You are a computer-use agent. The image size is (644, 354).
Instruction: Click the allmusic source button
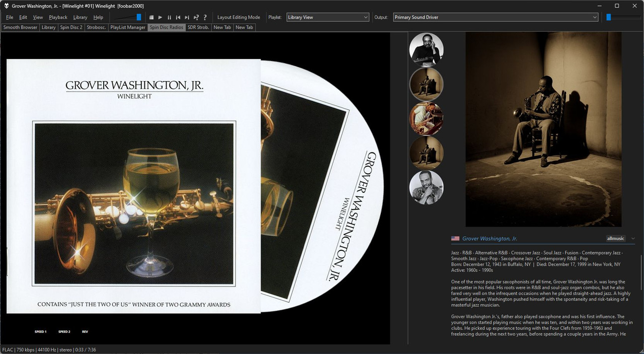(x=615, y=239)
